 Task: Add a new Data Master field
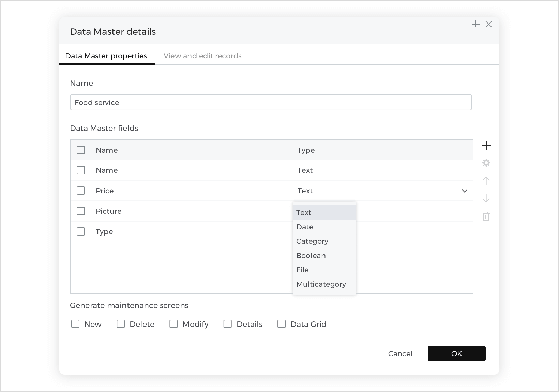486,145
